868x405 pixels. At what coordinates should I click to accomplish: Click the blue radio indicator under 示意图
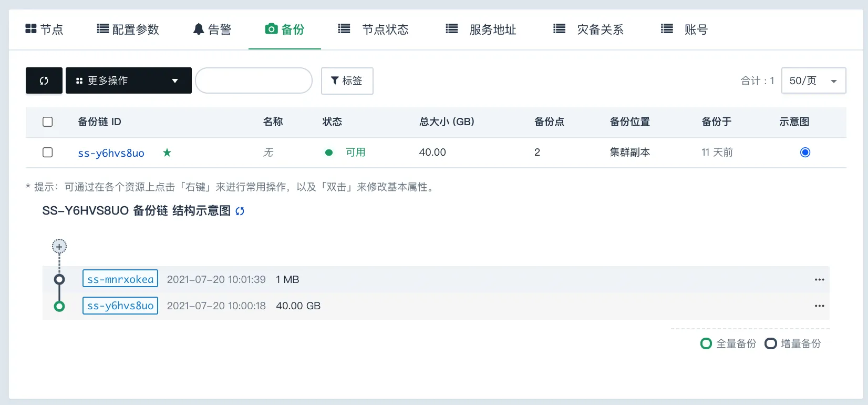point(805,152)
